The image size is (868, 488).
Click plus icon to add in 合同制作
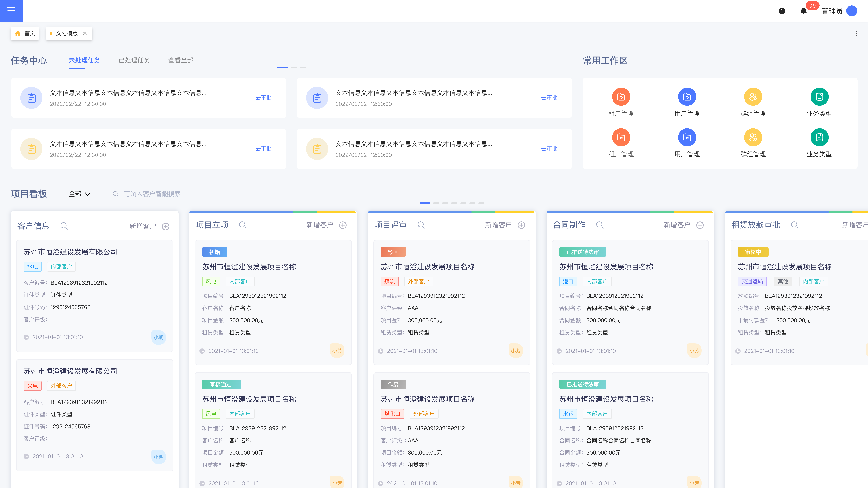700,225
